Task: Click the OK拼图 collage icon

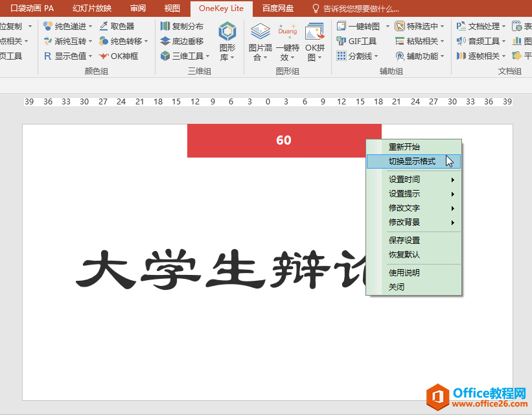Action: [x=315, y=41]
